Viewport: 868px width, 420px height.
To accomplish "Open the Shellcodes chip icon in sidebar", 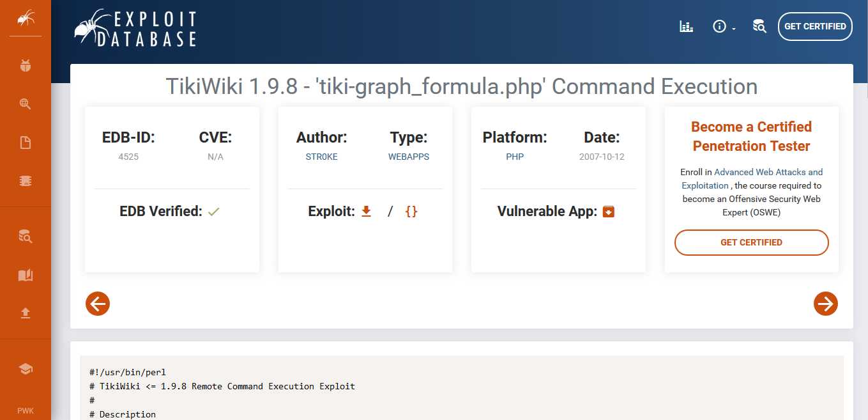I will point(26,181).
